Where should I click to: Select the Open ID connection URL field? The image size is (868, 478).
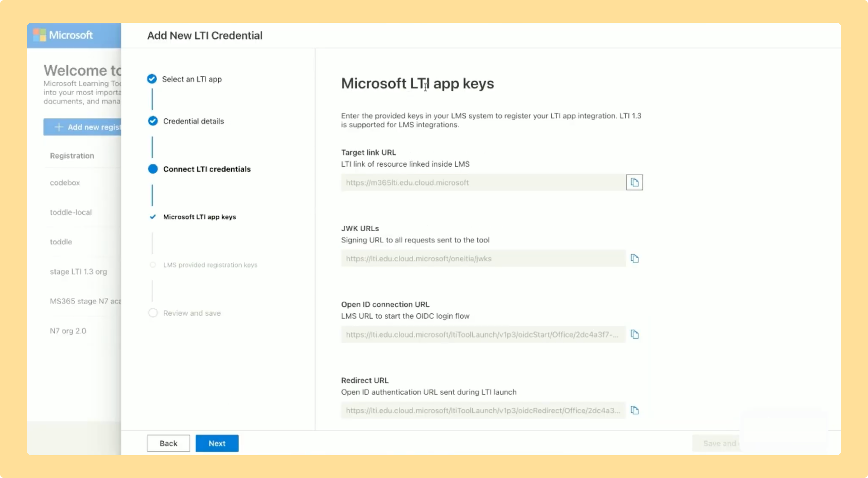[x=484, y=334]
